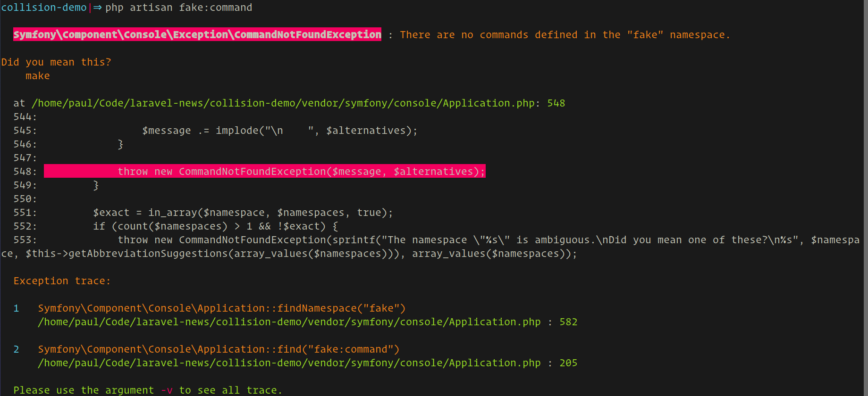Click the 'There are no commands defined' error message

tap(565, 35)
